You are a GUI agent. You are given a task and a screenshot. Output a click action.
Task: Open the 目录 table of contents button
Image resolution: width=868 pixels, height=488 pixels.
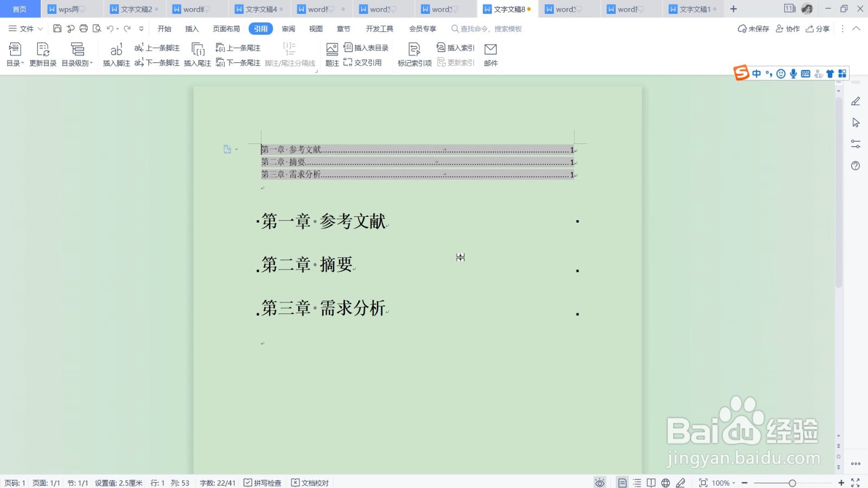click(x=15, y=55)
